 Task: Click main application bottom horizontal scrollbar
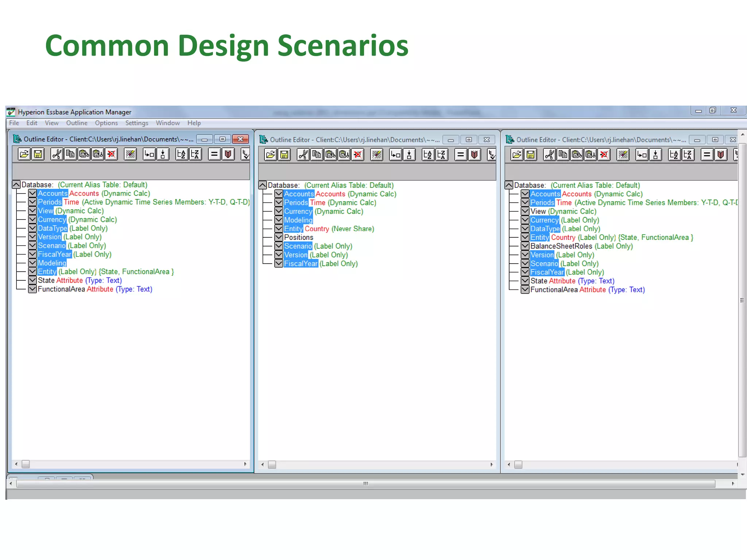point(365,484)
